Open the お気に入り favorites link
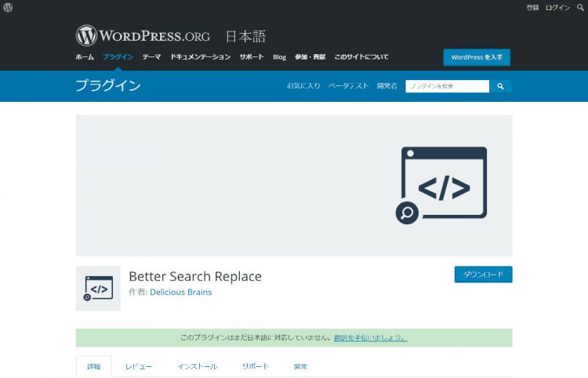Viewport: 588px width, 378px height. [x=303, y=86]
